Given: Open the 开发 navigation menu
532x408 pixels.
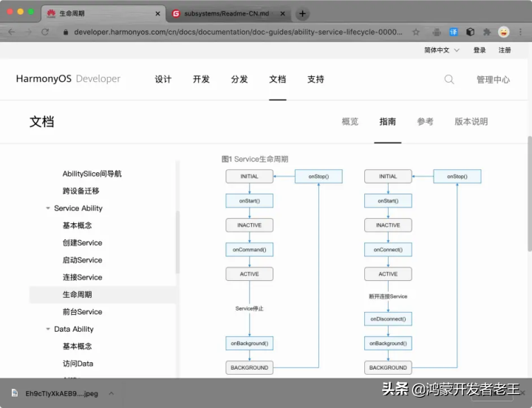Looking at the screenshot, I should (201, 79).
